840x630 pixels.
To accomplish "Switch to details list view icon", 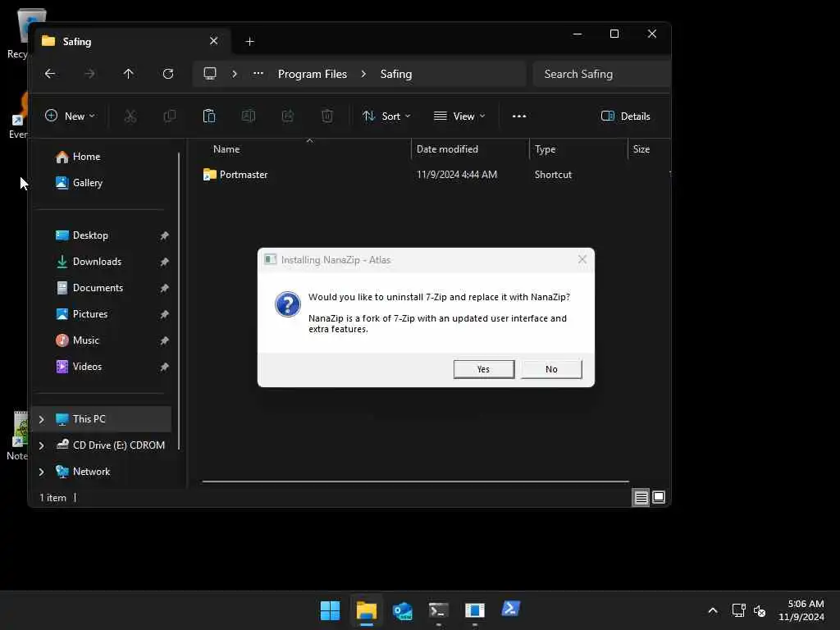I will click(641, 498).
